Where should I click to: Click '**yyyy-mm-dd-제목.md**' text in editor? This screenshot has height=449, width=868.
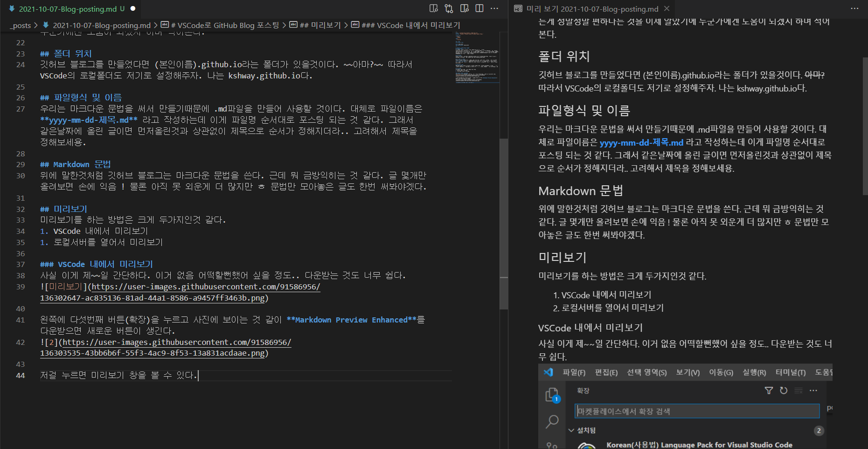coord(89,120)
